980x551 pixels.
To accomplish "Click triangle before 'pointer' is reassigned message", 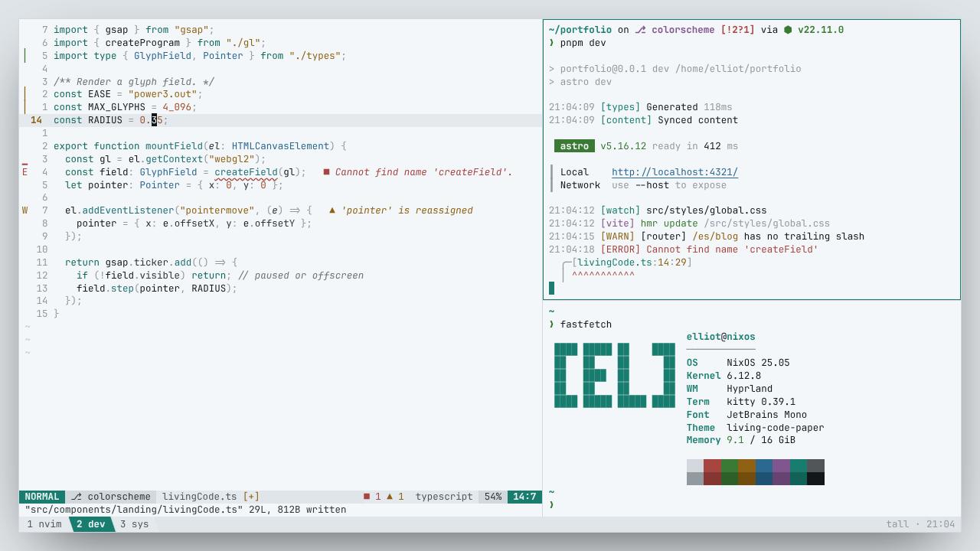I will click(332, 210).
